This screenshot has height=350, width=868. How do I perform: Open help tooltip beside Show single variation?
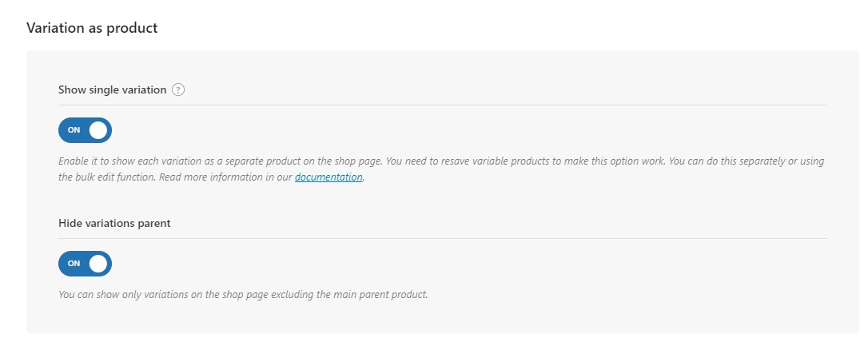(177, 89)
